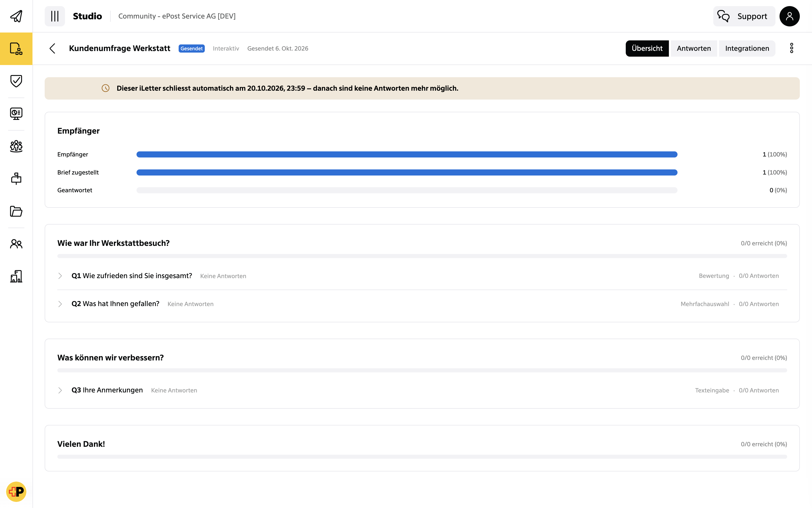Click the Brief zugestellt progress bar
The height and width of the screenshot is (508, 812).
click(407, 172)
